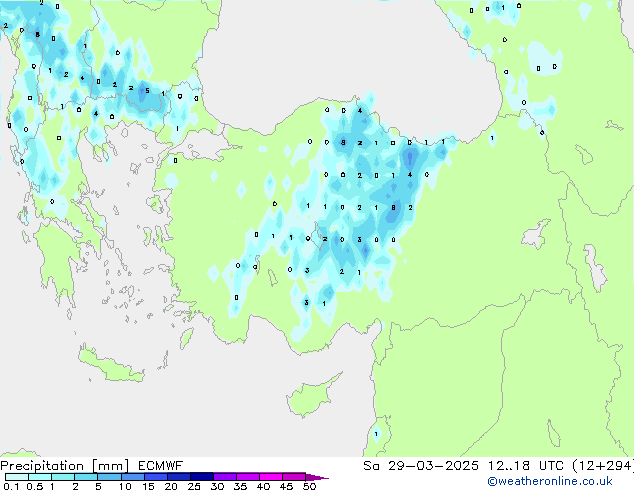The height and width of the screenshot is (490, 634).
Task: Select the 35–40 mm legend color box
Action: tap(247, 477)
